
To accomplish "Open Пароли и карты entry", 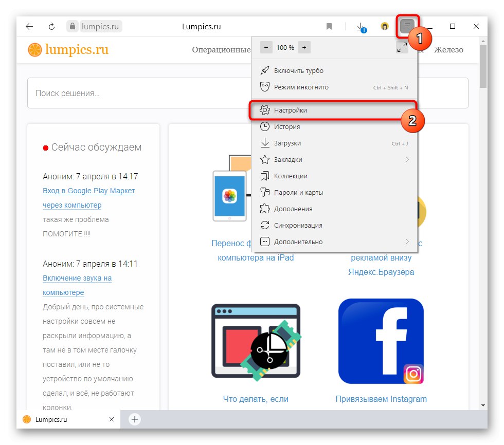I will (334, 192).
